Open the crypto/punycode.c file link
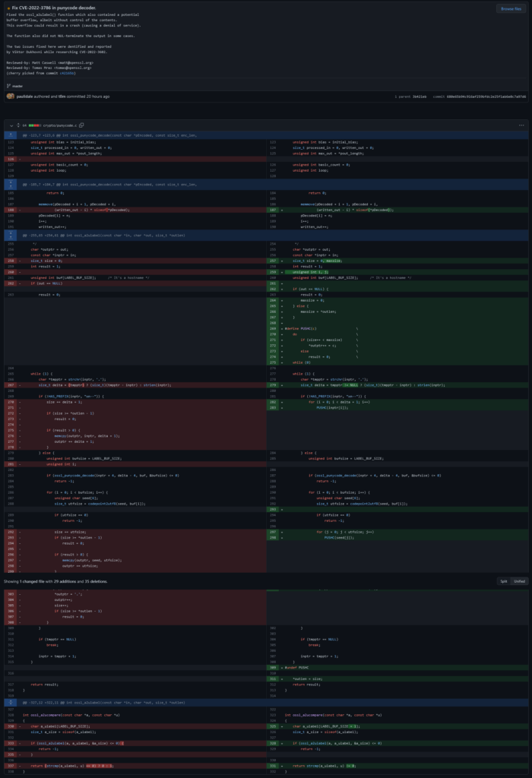 [x=59, y=125]
